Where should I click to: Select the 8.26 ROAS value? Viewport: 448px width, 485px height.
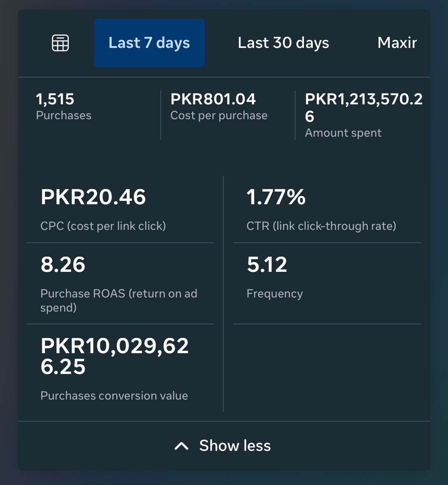tap(63, 265)
